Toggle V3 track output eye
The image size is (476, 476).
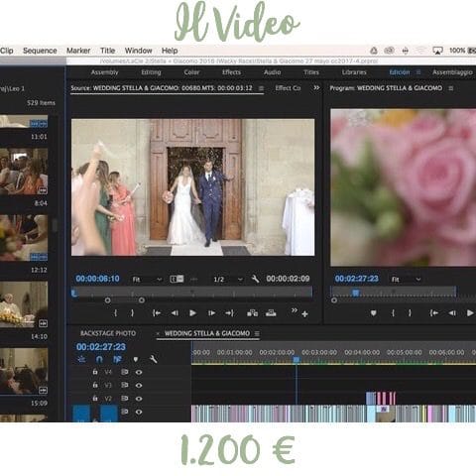coord(139,386)
